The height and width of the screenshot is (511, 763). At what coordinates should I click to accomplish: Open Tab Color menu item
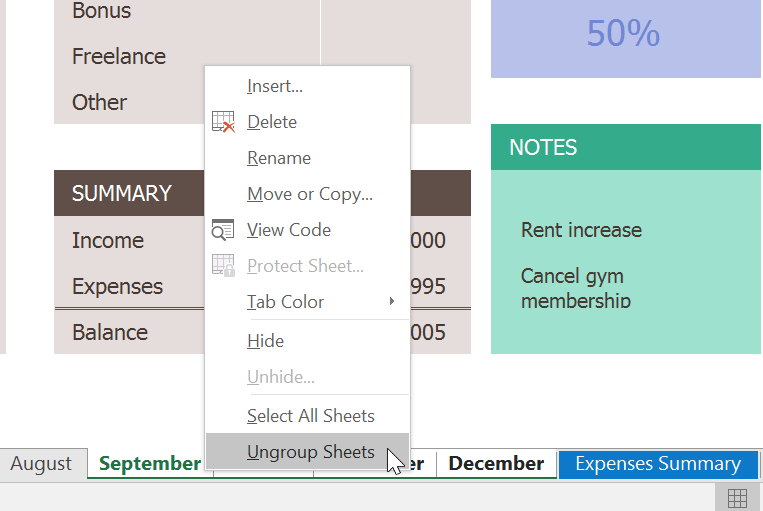point(286,302)
